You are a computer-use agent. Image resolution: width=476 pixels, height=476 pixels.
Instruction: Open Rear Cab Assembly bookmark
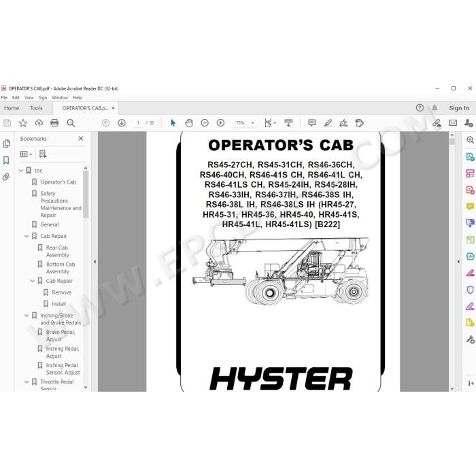point(57,252)
